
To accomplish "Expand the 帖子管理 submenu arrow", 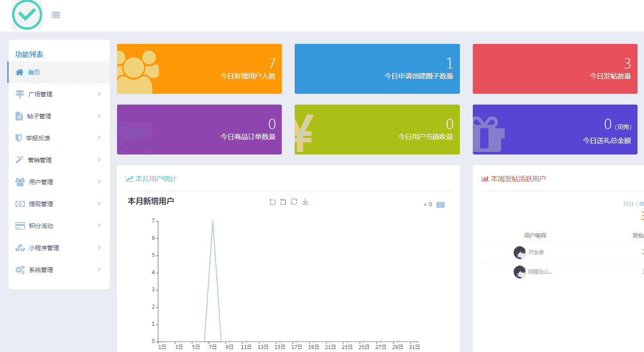I will pyautogui.click(x=99, y=116).
